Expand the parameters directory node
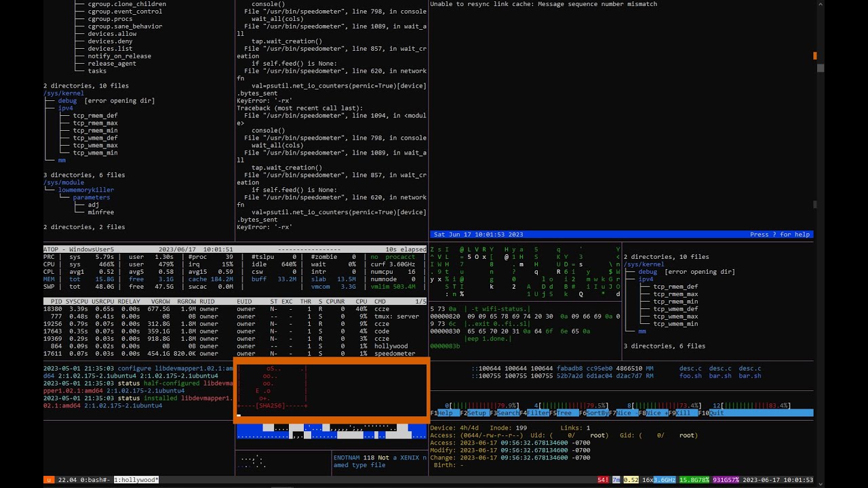The image size is (868, 488). (92, 197)
